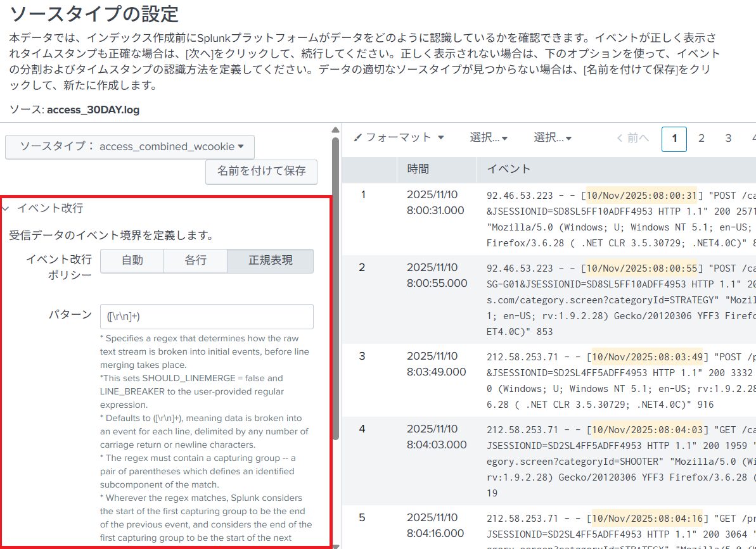Click the パターン regex input field
The height and width of the screenshot is (549, 756).
pyautogui.click(x=207, y=317)
